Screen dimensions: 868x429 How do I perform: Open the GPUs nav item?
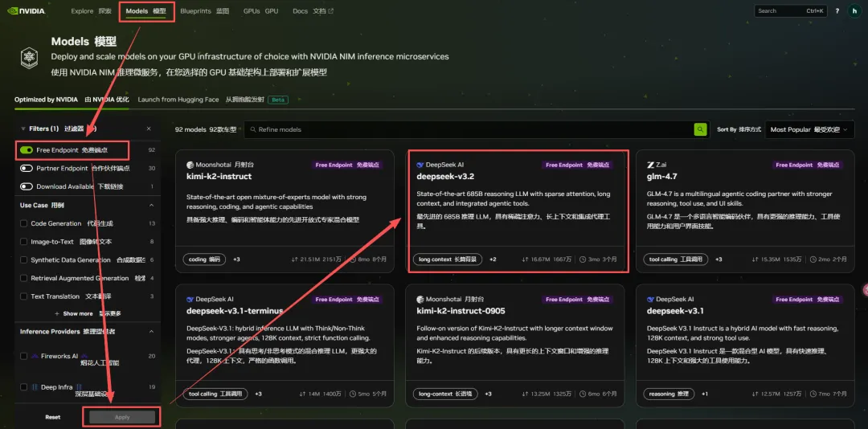[260, 11]
